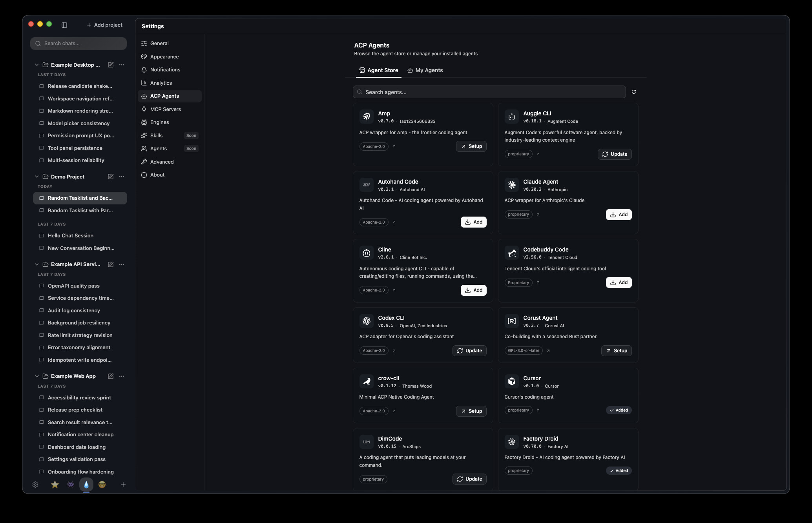Update the Auggie CLI agent

coord(615,154)
